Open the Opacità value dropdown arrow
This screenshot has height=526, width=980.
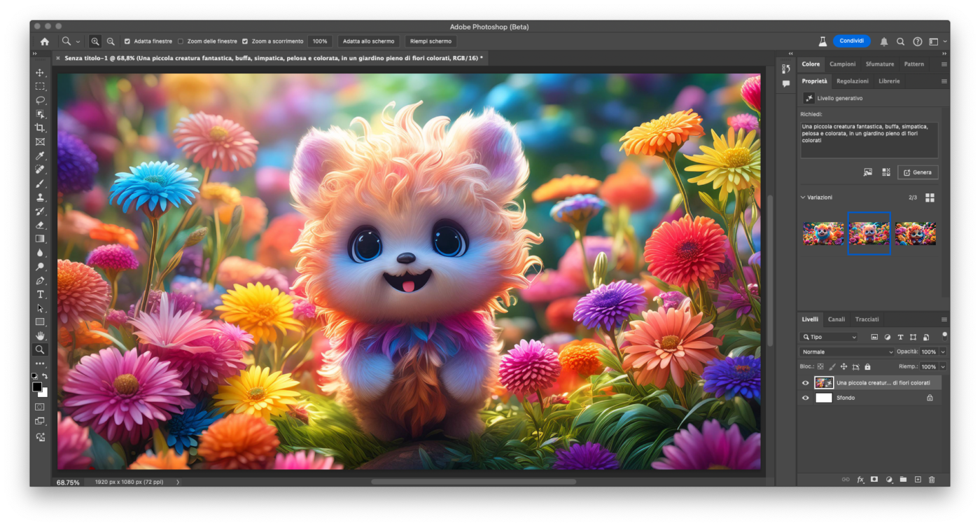[x=943, y=352]
